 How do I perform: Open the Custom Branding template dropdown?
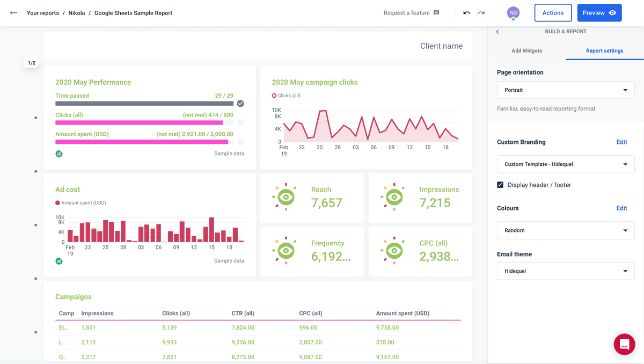tap(565, 164)
